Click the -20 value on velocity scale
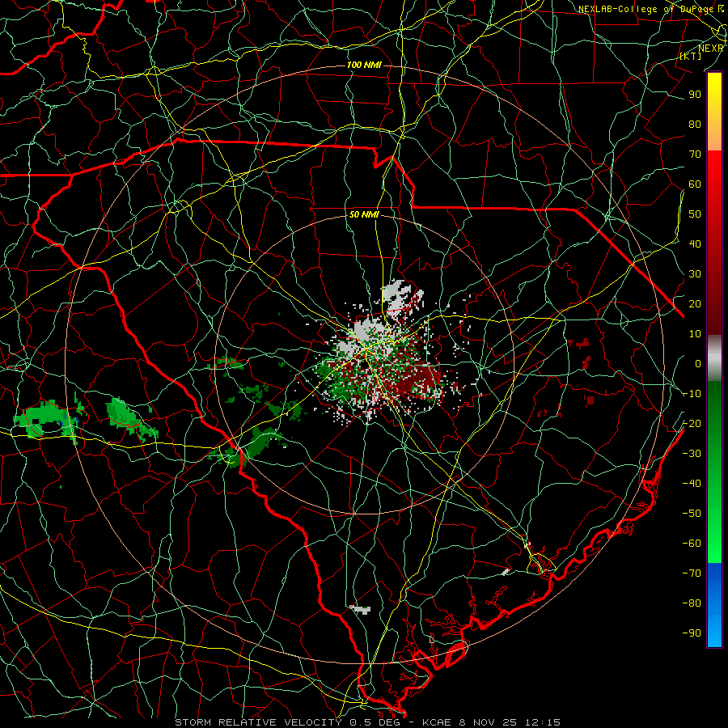Viewport: 728px width, 728px height. click(692, 424)
